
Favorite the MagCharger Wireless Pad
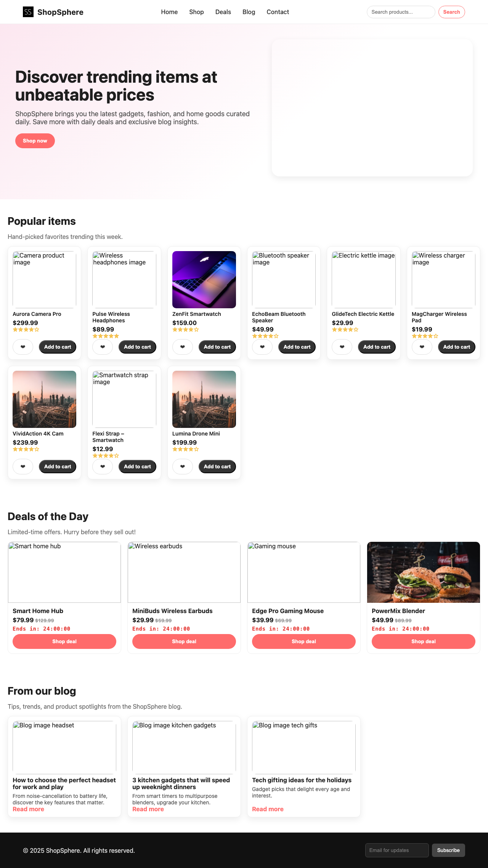(422, 347)
